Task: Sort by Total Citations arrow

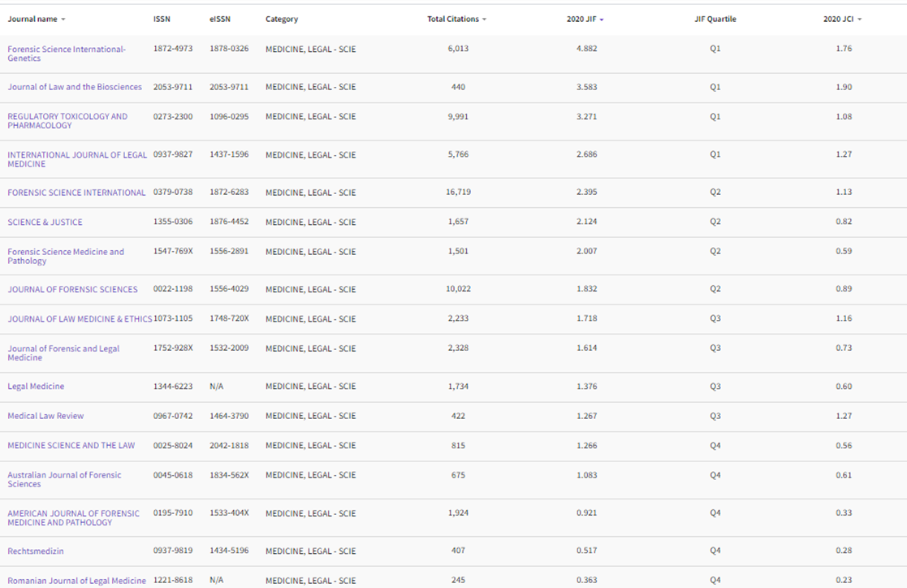Action: coord(484,19)
